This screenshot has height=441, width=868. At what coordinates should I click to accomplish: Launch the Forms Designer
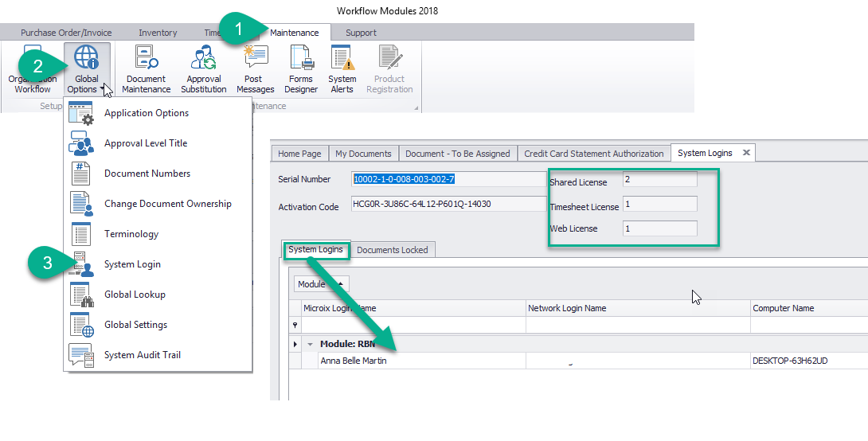click(x=301, y=69)
